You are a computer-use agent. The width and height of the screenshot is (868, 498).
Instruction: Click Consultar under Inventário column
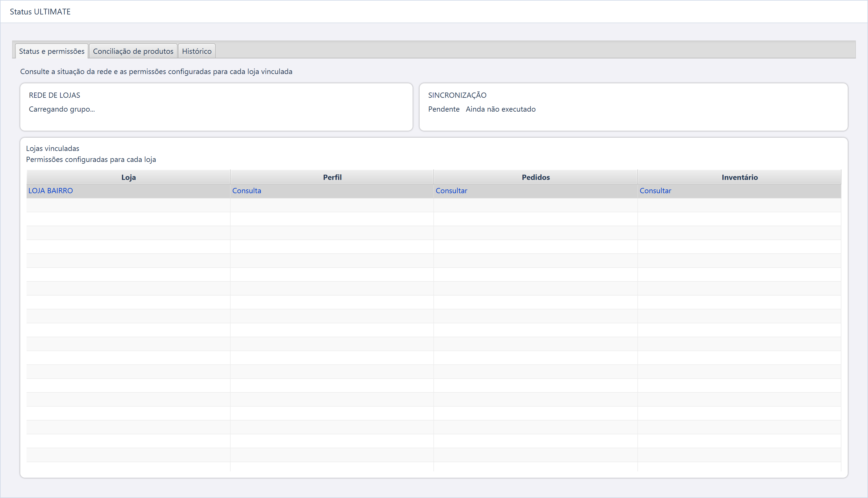click(x=655, y=191)
